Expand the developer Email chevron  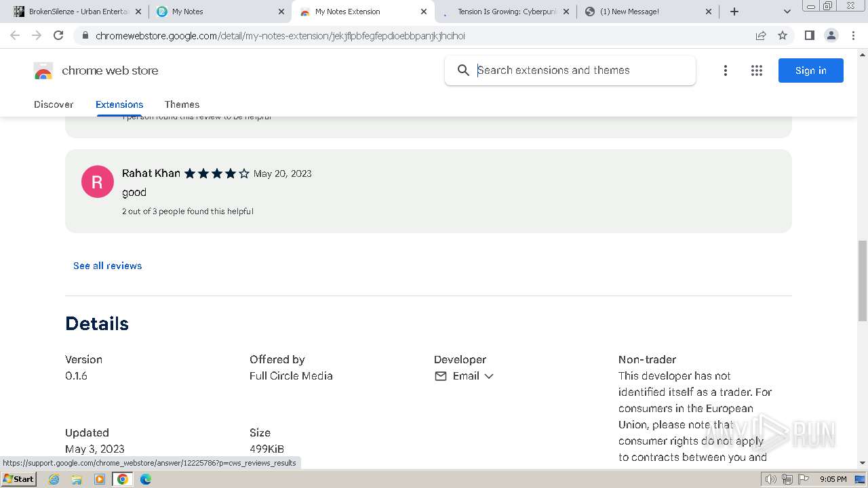(x=489, y=376)
